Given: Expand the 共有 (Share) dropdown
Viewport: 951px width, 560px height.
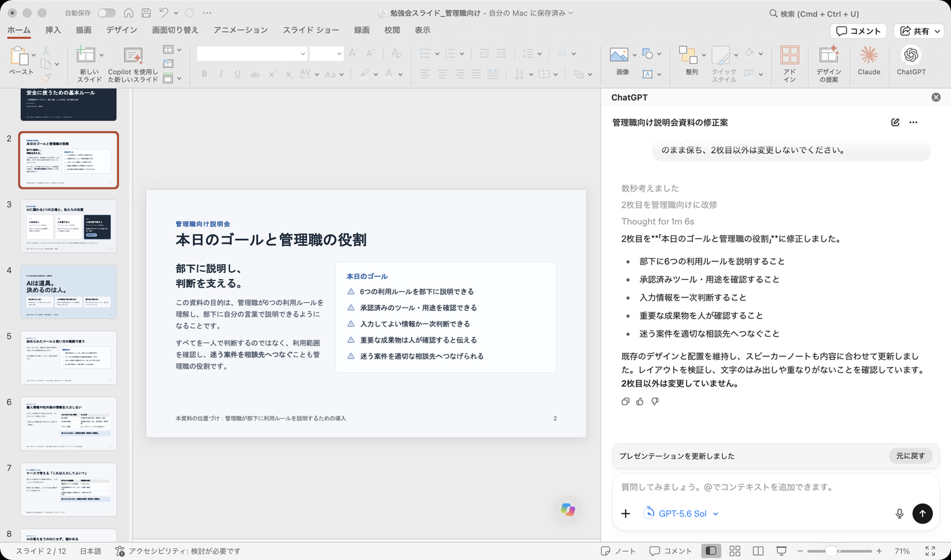Looking at the screenshot, I should (x=937, y=31).
